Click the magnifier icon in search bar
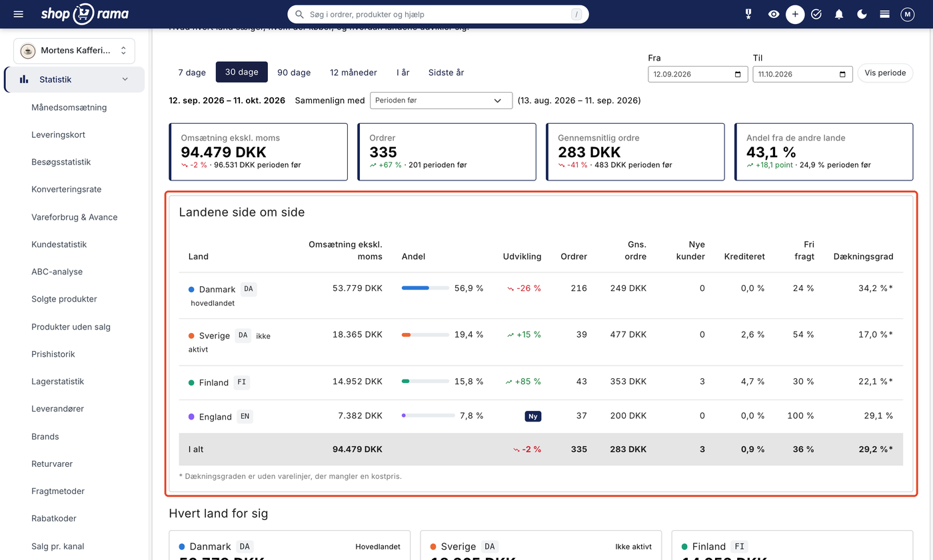Viewport: 933px width, 560px height. (x=300, y=14)
